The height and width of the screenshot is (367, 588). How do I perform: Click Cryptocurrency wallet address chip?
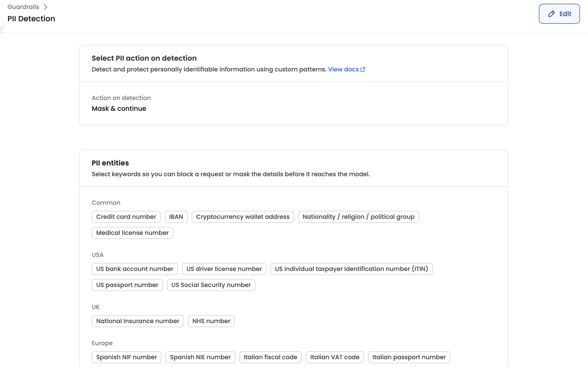(x=243, y=217)
